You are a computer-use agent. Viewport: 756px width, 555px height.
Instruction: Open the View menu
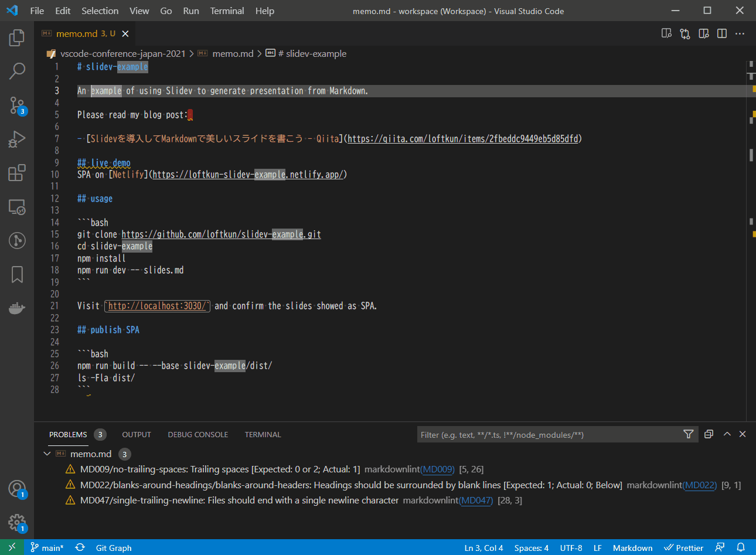139,11
